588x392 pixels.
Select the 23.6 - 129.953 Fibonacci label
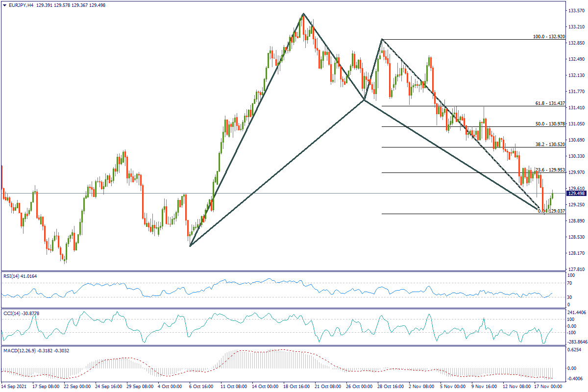tap(549, 170)
